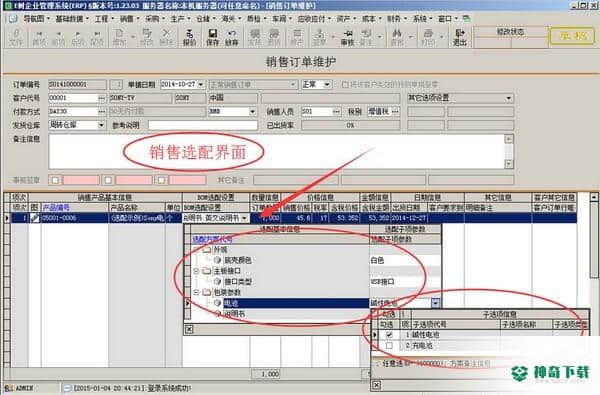The width and height of the screenshot is (600, 395).
Task: Click the product image icon in row 1
Action: coord(35,218)
